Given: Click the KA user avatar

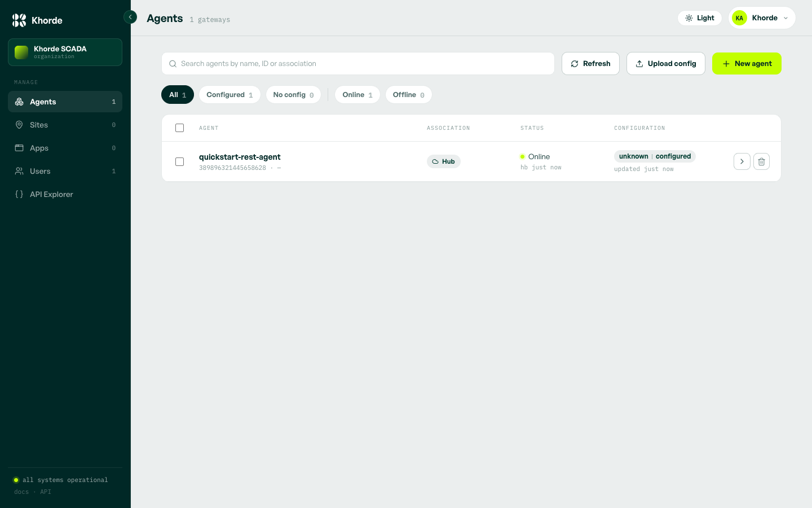Looking at the screenshot, I should [x=739, y=18].
